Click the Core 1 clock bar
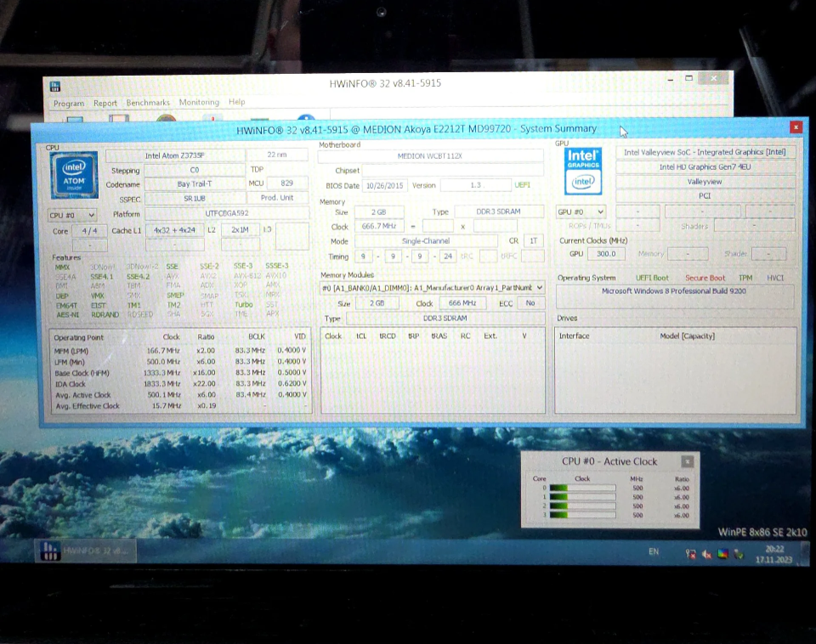The width and height of the screenshot is (816, 644). [582, 497]
